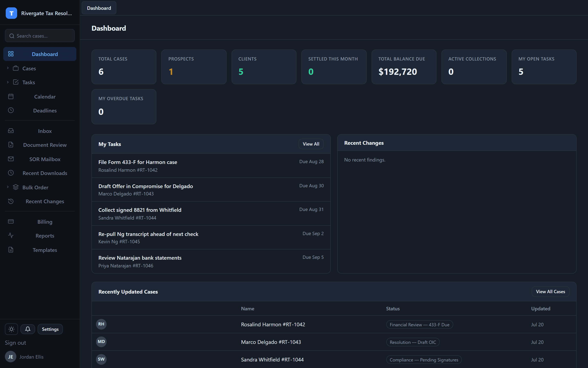The height and width of the screenshot is (368, 588).
Task: Click the Financial Review — 433-F Due status
Action: point(419,325)
